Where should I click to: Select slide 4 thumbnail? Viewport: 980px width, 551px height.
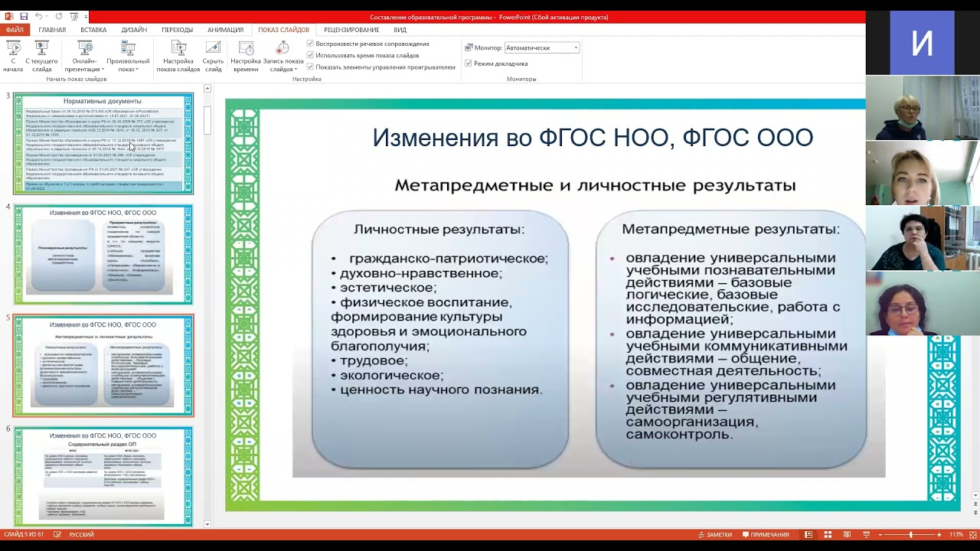pos(103,255)
